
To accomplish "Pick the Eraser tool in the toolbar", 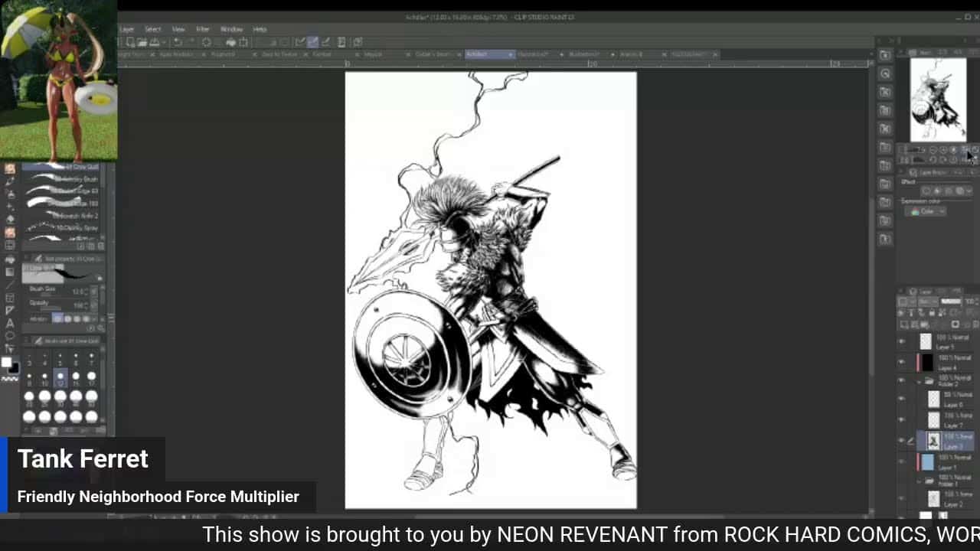I will tap(10, 219).
